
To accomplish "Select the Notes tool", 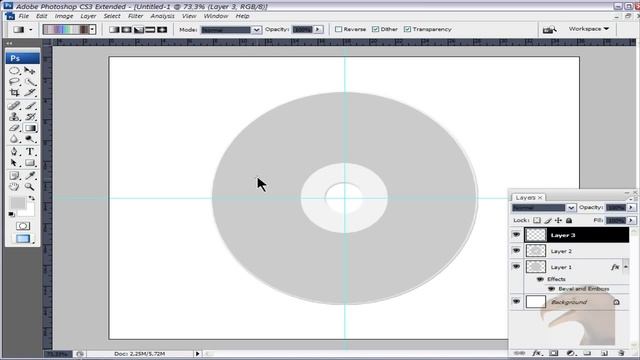I will pos(14,176).
